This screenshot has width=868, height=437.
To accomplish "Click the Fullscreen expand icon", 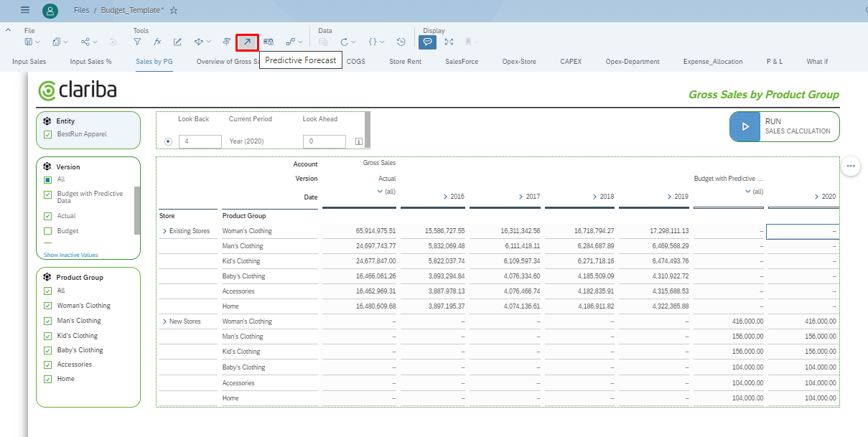I will point(449,42).
